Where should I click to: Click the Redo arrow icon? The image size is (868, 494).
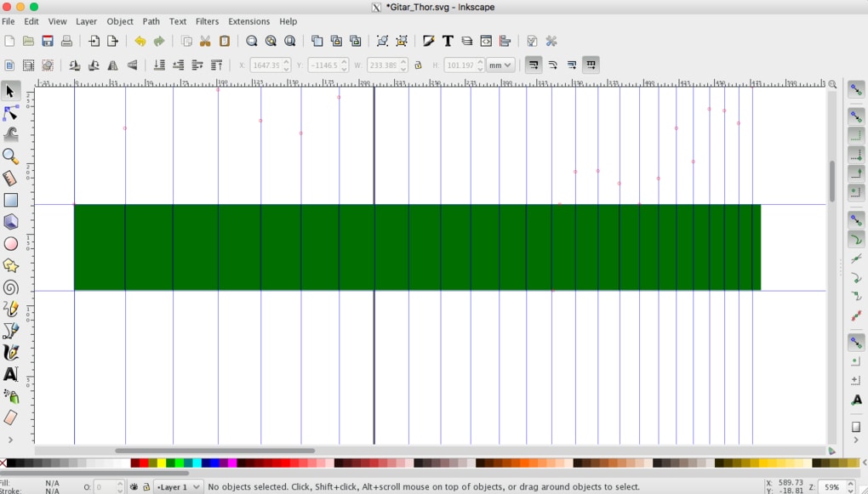159,41
